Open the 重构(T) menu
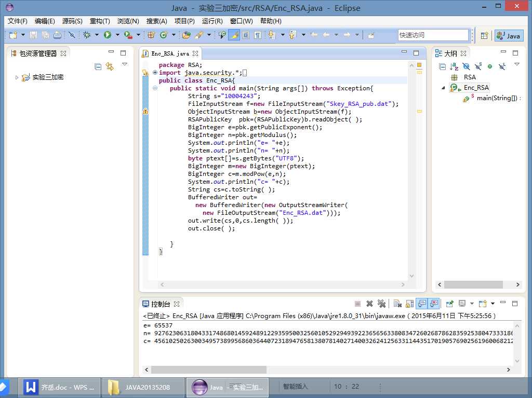The height and width of the screenshot is (398, 532). point(100,21)
